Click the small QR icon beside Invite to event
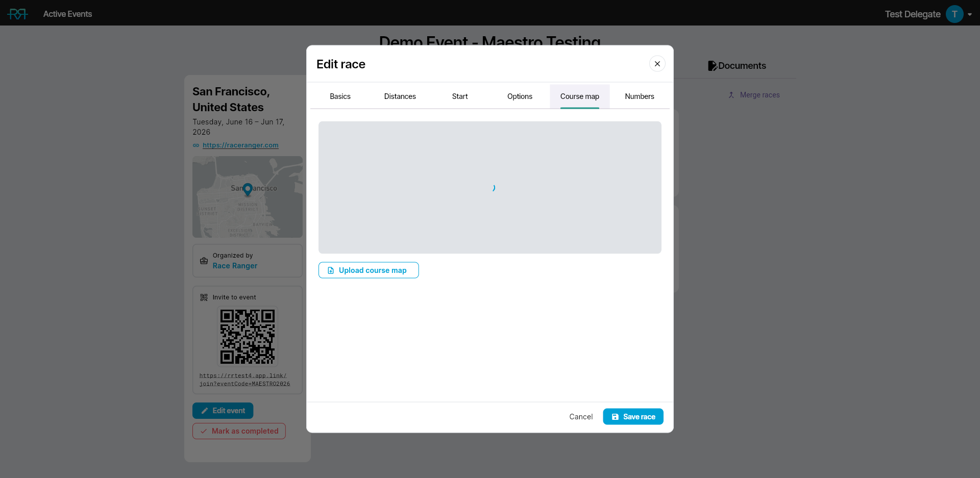 click(x=204, y=297)
